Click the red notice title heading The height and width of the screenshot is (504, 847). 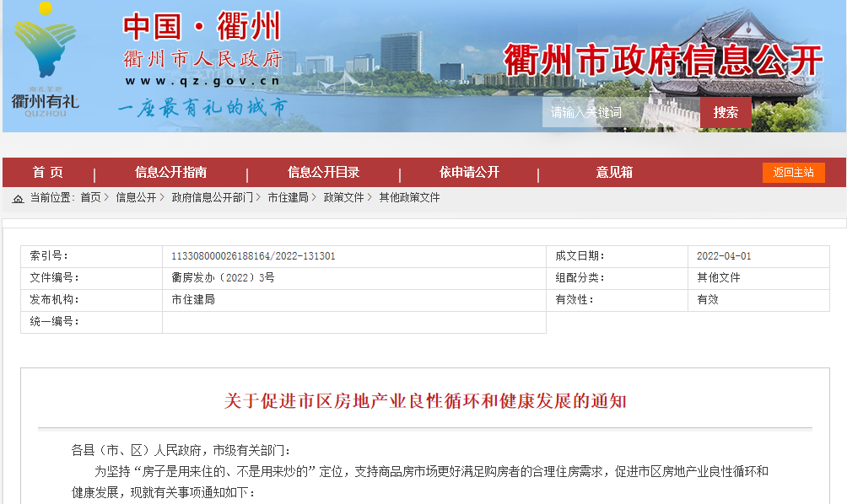pos(425,400)
